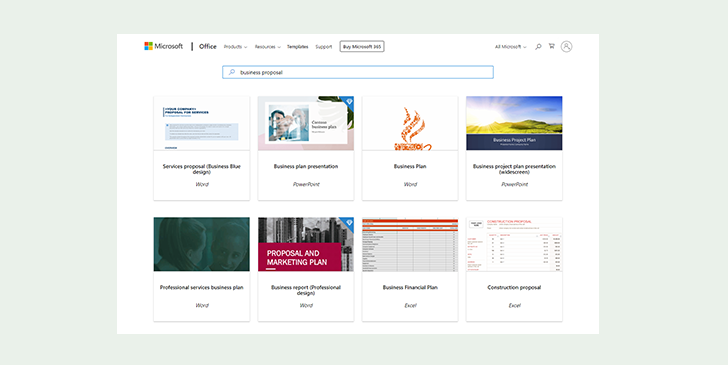Click 'PowerPoint' label under Business plan presentation
Screen dimensions: 728x365
pyautogui.click(x=306, y=184)
